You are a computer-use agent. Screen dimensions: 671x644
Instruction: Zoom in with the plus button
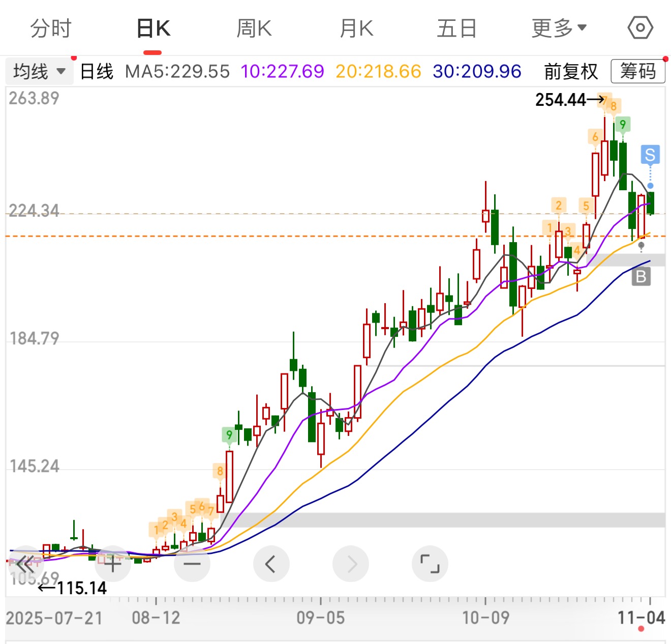[112, 564]
